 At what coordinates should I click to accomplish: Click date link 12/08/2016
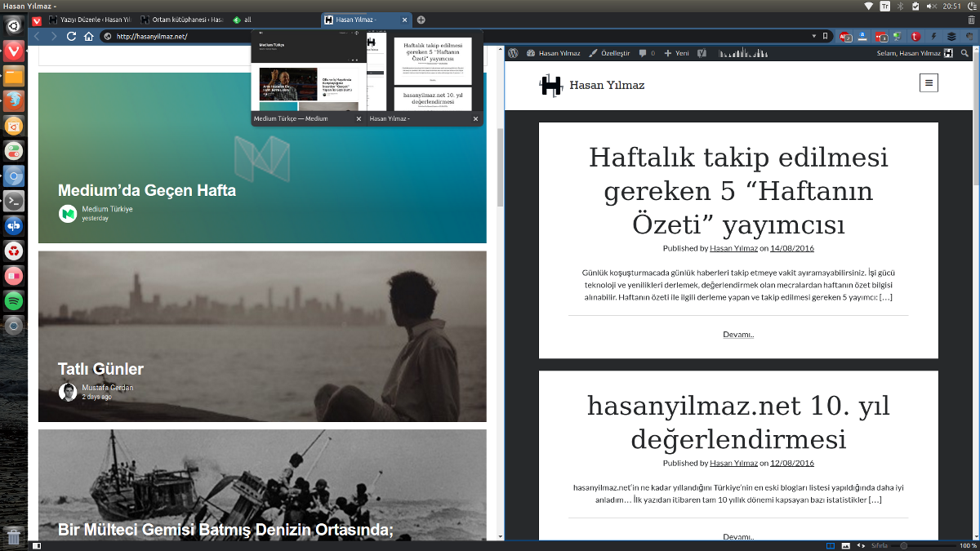tap(792, 463)
